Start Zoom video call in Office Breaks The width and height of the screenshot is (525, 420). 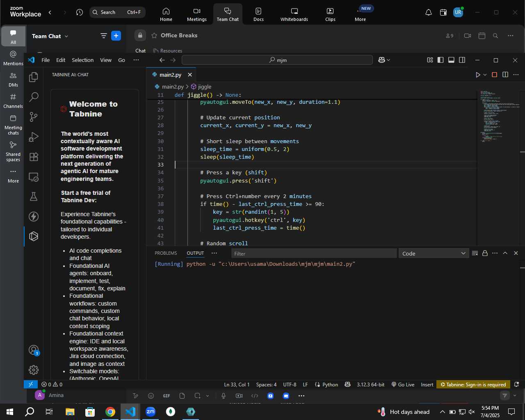pyautogui.click(x=468, y=36)
